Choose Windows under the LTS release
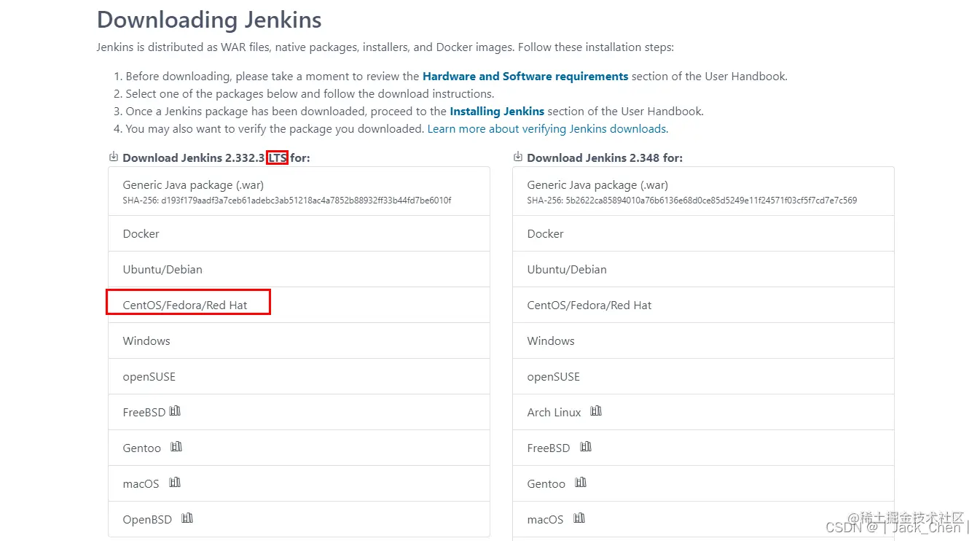The image size is (980, 541). (299, 340)
